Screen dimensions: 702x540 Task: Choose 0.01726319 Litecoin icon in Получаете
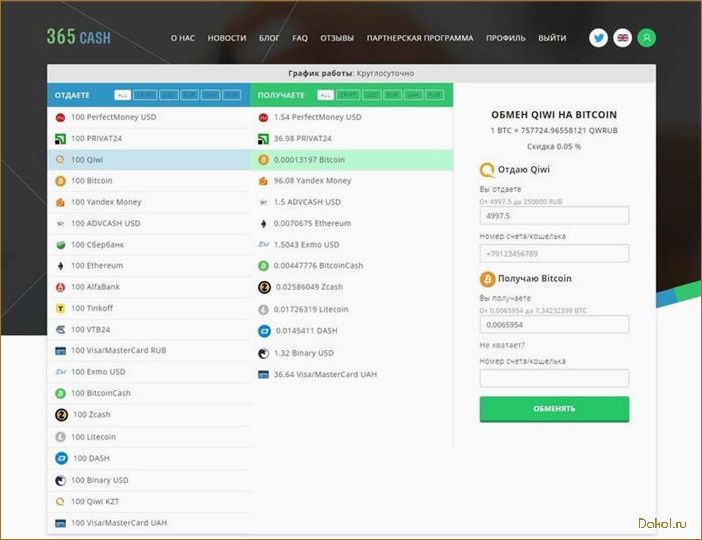point(263,309)
